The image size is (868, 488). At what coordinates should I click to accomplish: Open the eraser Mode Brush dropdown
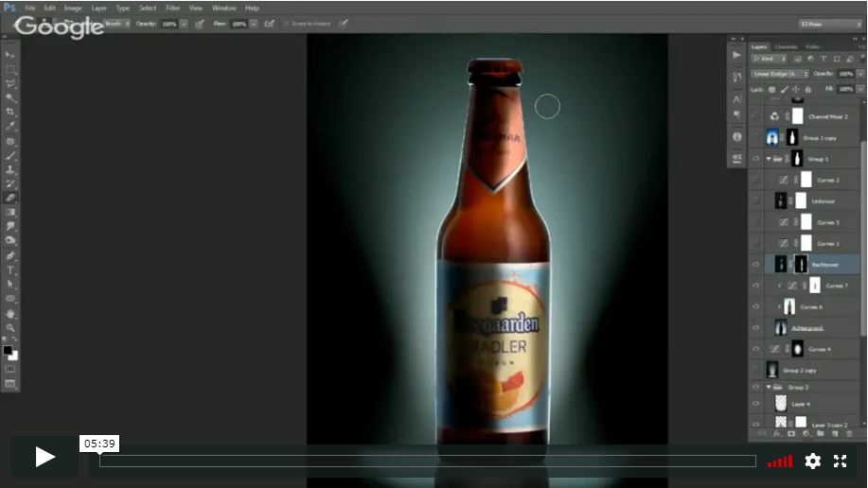[x=116, y=24]
